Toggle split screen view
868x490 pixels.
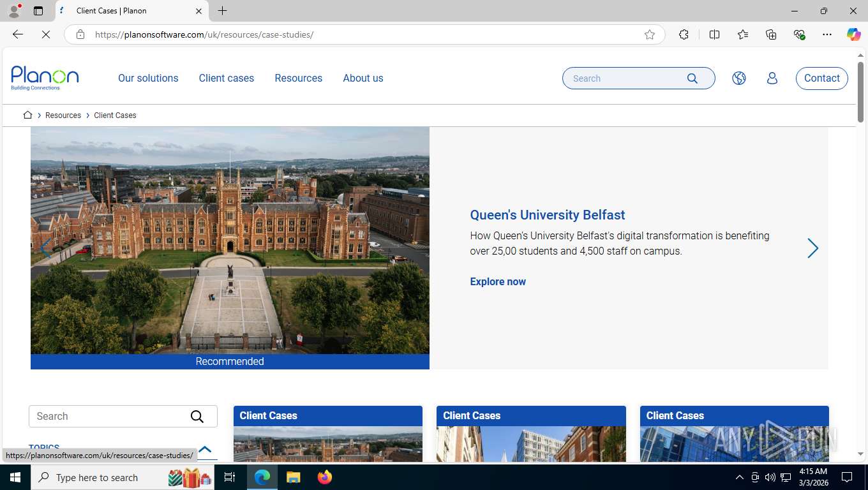pos(714,34)
